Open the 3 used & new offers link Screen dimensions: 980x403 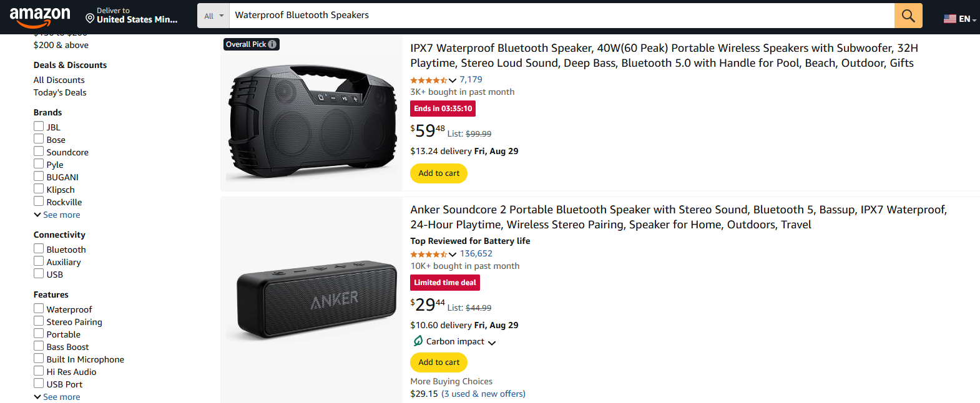[483, 393]
